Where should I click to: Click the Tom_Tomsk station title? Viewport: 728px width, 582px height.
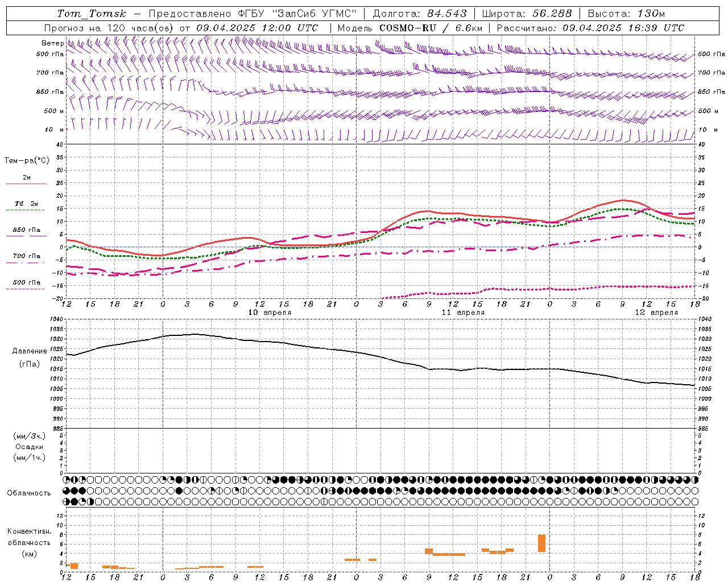tap(92, 14)
